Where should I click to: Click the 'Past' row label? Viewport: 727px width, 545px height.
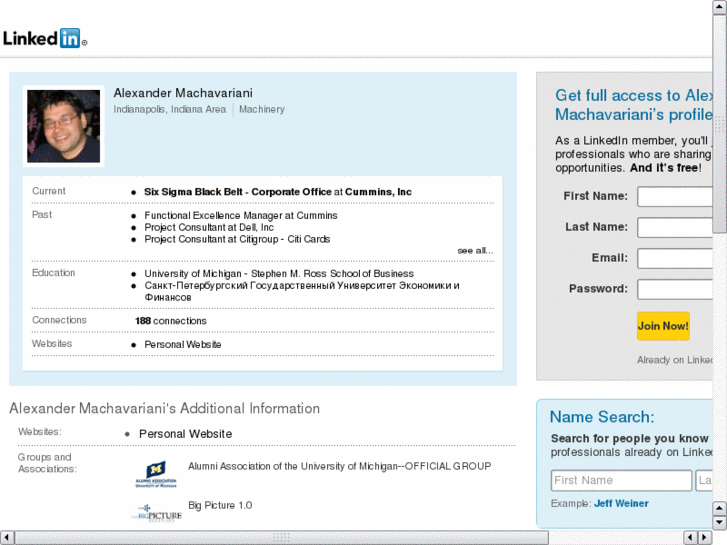point(42,215)
